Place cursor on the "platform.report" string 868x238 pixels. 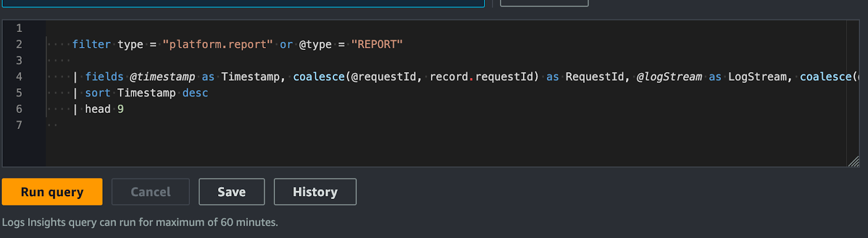click(218, 44)
